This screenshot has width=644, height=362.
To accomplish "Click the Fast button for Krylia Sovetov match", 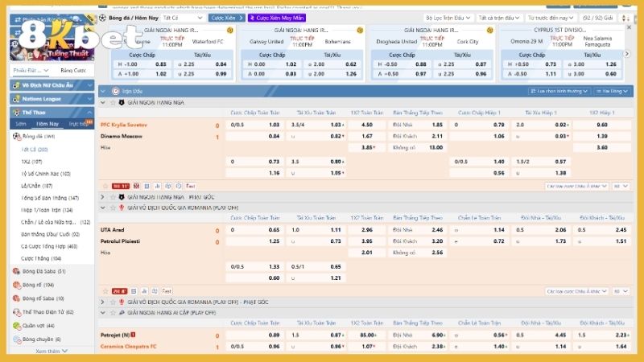I will click(x=190, y=187).
